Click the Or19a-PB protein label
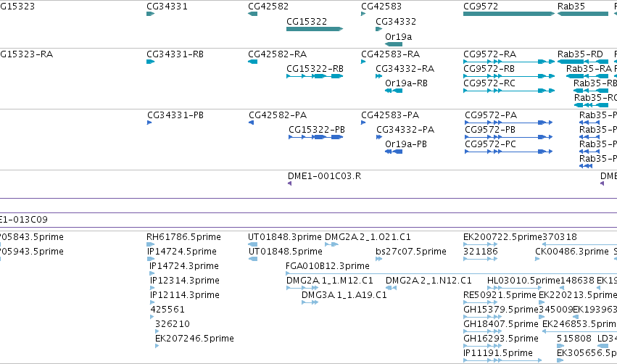617x364 pixels. [406, 144]
